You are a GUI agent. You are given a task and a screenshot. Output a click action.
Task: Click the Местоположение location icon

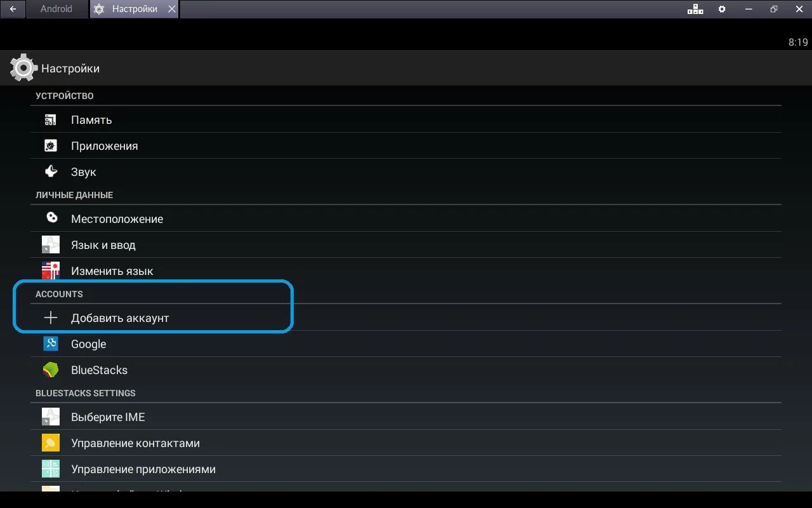coord(52,218)
